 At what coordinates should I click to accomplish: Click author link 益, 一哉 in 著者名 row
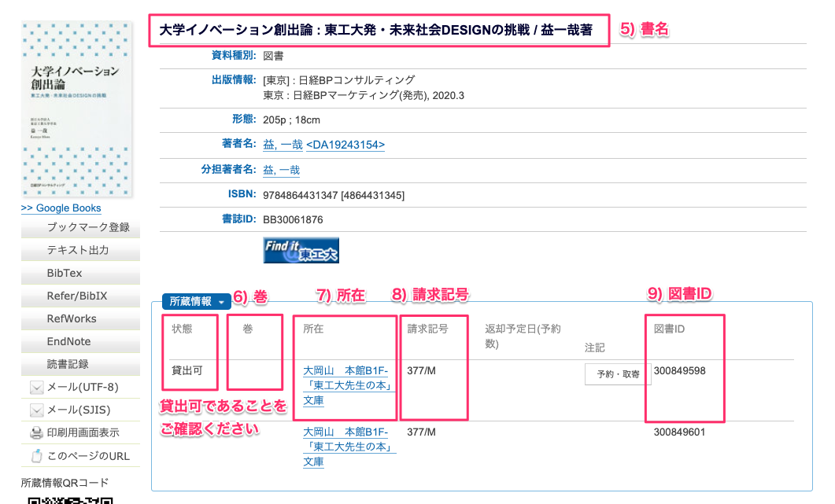coord(283,145)
